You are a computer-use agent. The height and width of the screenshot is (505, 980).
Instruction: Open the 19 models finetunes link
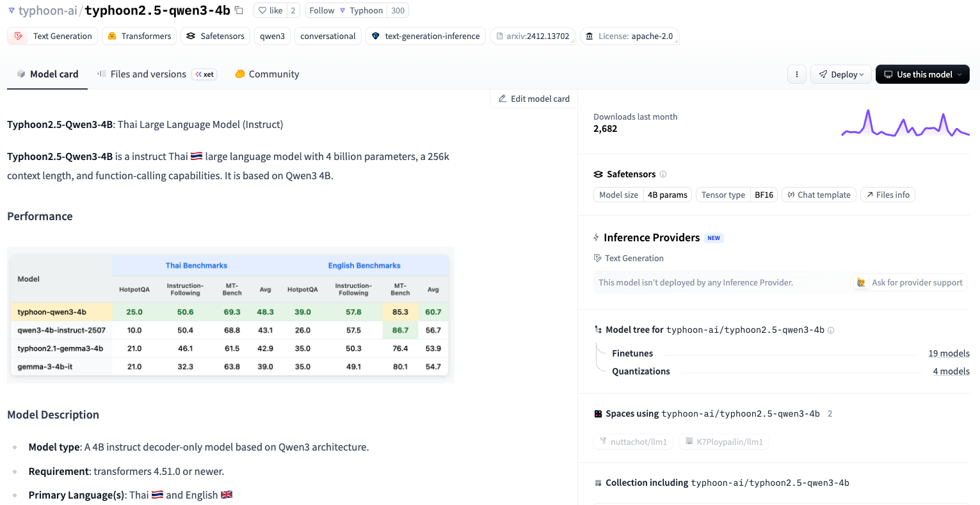tap(949, 353)
